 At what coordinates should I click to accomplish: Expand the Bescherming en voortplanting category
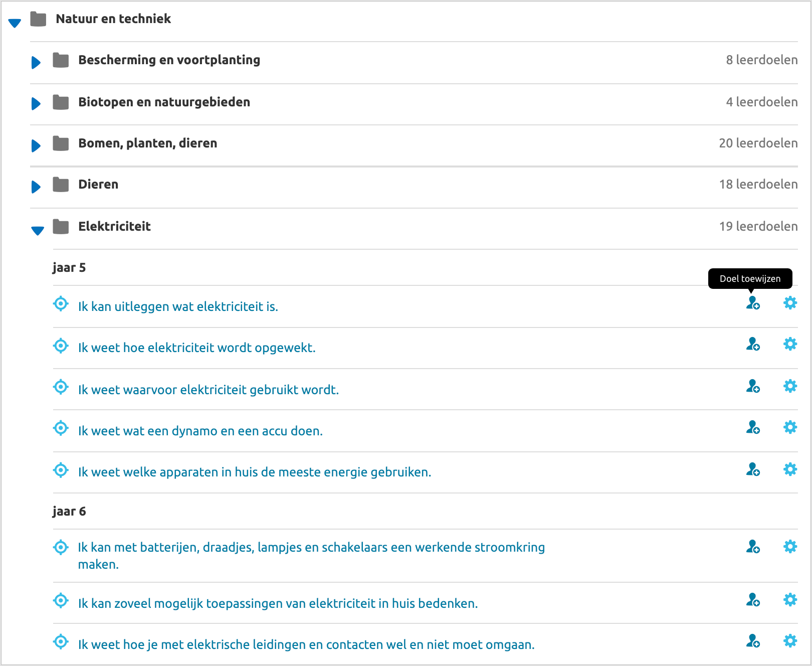[x=35, y=62]
